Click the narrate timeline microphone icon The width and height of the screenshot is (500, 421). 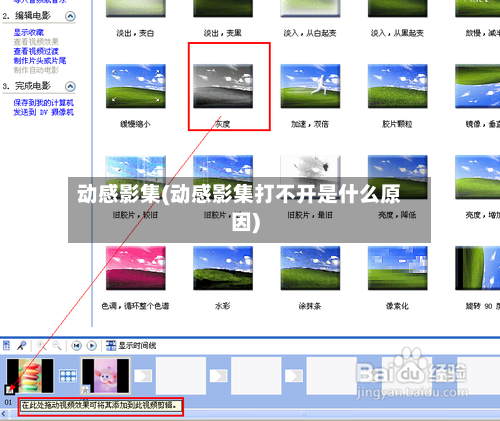[21, 346]
